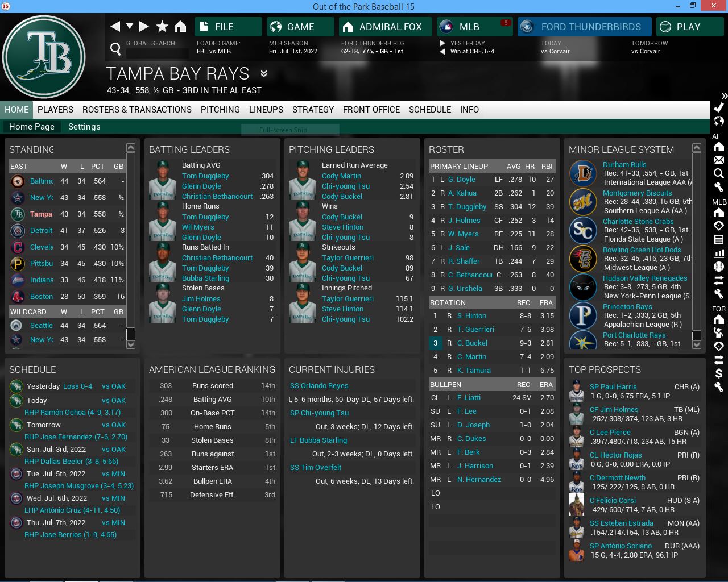
Task: Go back with the left arrow navigation icon
Action: tap(115, 27)
